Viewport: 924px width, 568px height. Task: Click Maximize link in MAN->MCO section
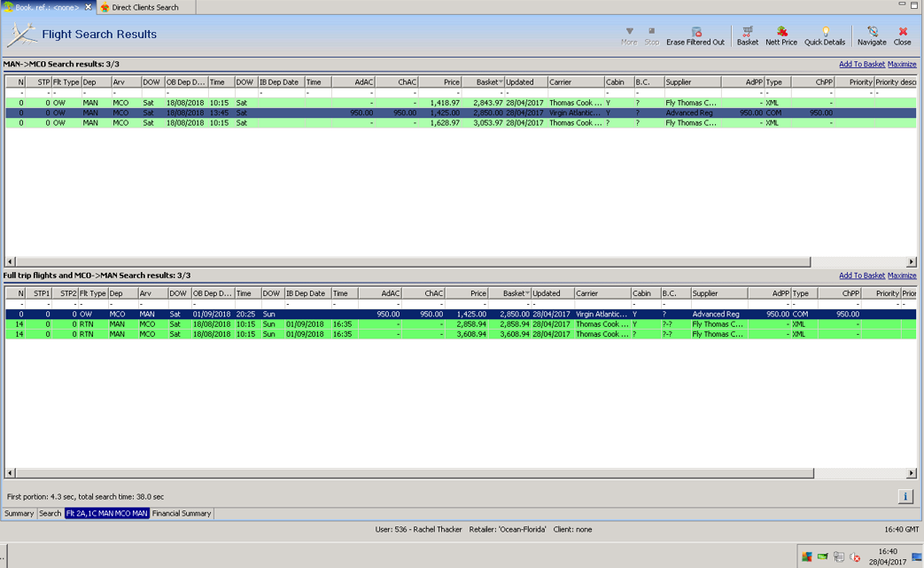coord(902,64)
